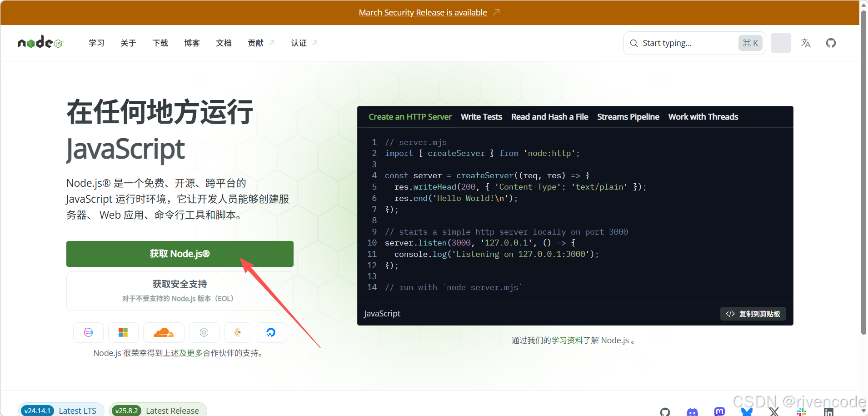
Task: Click the search magnifier icon
Action: coord(634,43)
